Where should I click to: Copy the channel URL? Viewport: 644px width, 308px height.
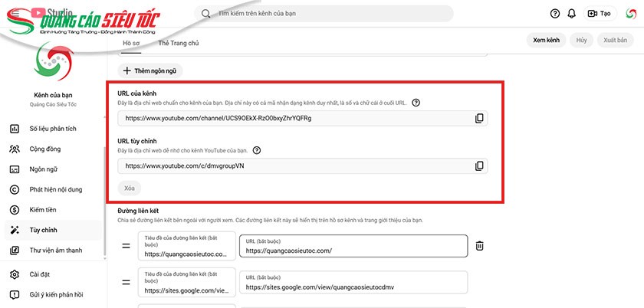click(479, 118)
